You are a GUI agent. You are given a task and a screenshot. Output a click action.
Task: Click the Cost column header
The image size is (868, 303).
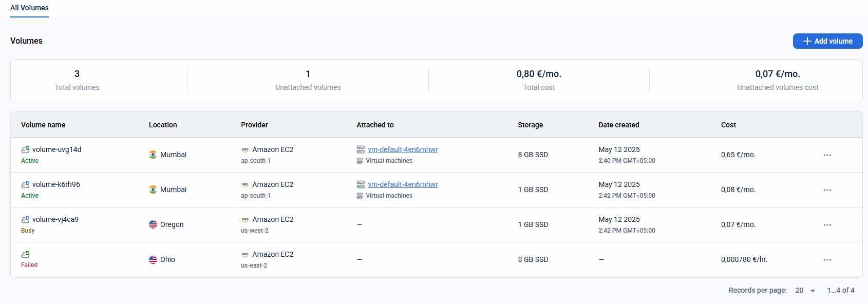coord(728,125)
